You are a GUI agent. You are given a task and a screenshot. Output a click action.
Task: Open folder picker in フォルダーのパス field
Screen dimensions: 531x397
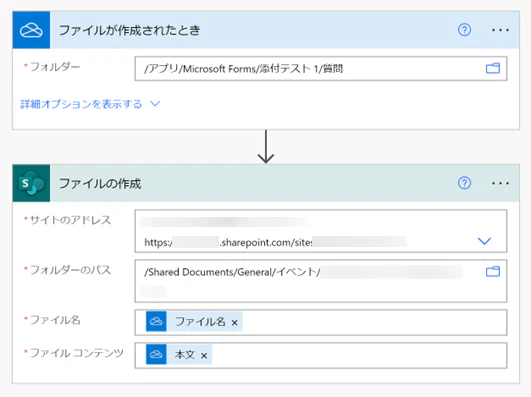tap(493, 271)
